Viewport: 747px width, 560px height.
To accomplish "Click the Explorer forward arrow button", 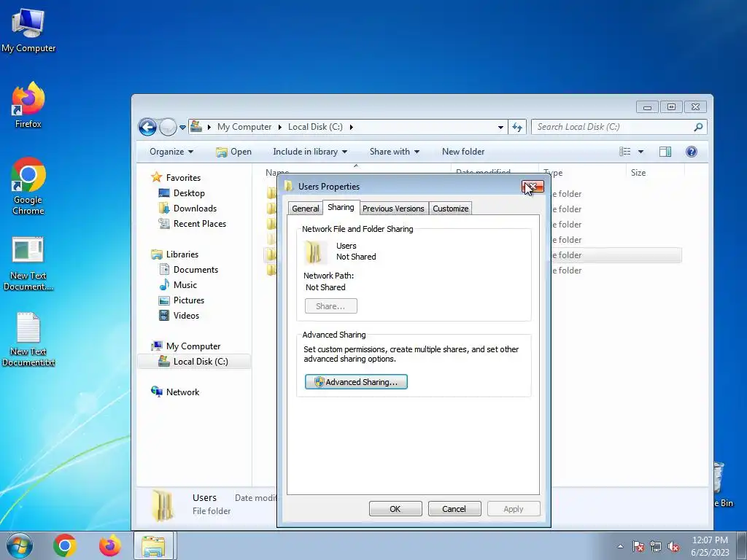I will pyautogui.click(x=168, y=127).
